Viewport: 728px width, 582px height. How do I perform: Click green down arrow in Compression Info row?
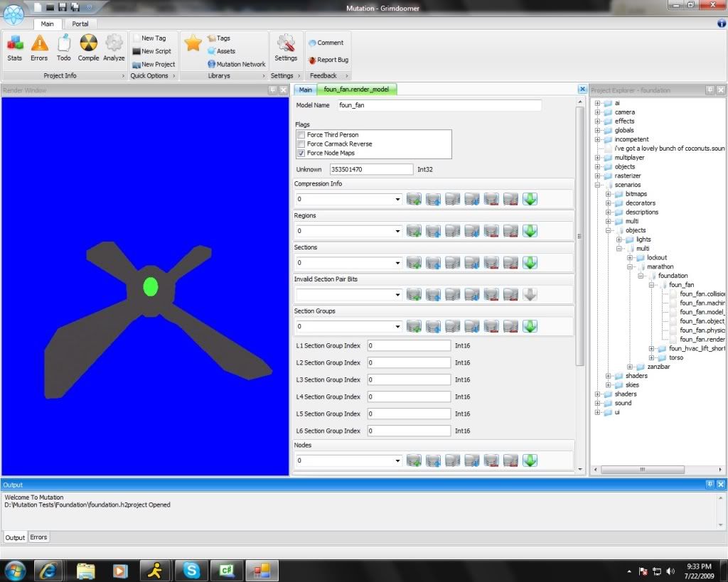530,199
